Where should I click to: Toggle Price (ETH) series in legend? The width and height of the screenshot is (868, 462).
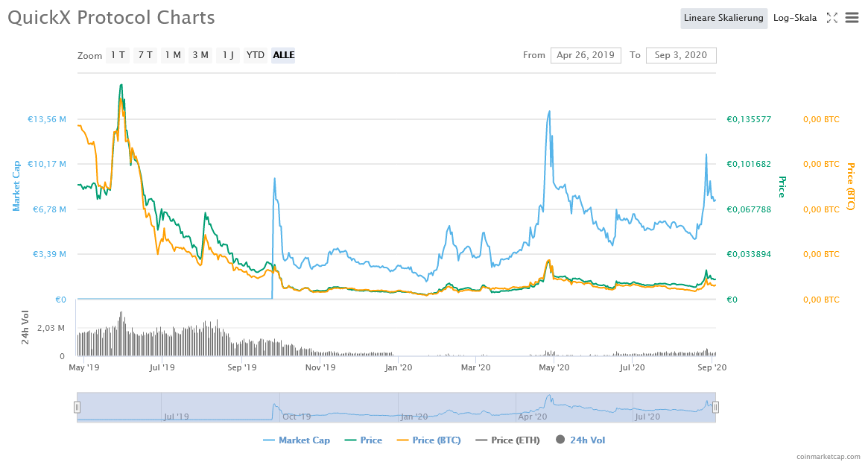[x=507, y=440]
